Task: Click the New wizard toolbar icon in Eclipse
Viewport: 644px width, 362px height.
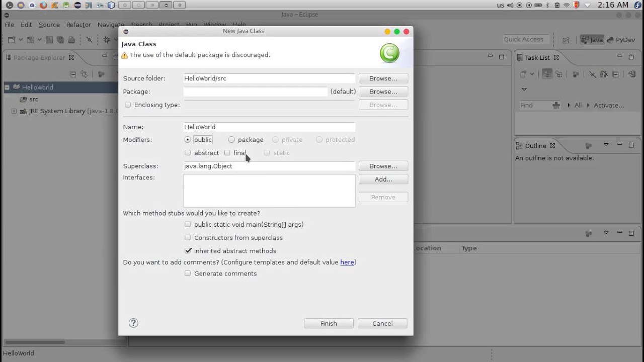Action: [12, 40]
